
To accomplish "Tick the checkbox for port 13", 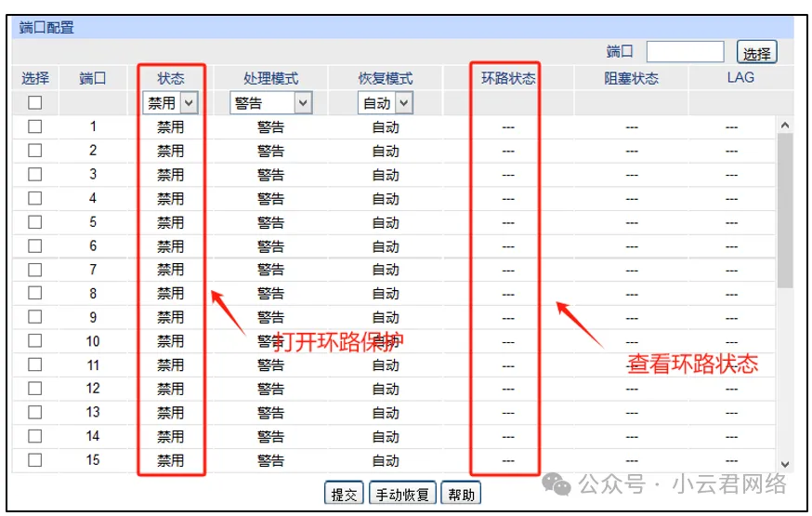I will [x=35, y=412].
